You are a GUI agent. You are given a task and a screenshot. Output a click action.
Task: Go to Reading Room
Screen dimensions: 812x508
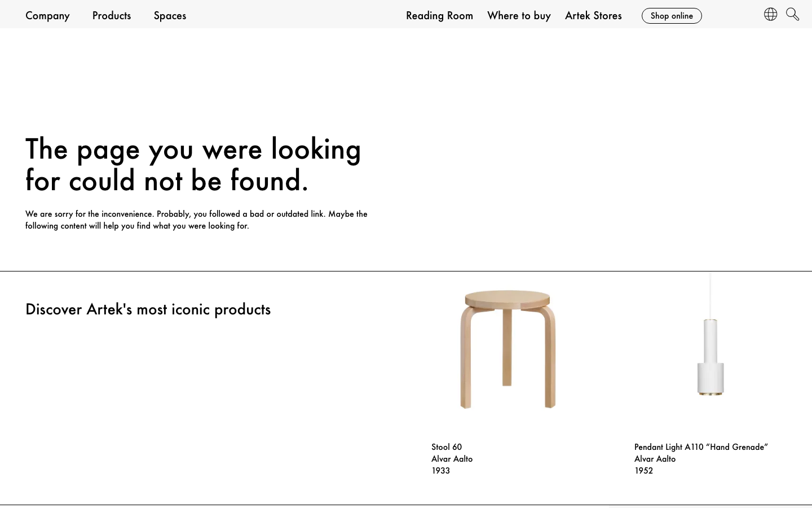(439, 15)
